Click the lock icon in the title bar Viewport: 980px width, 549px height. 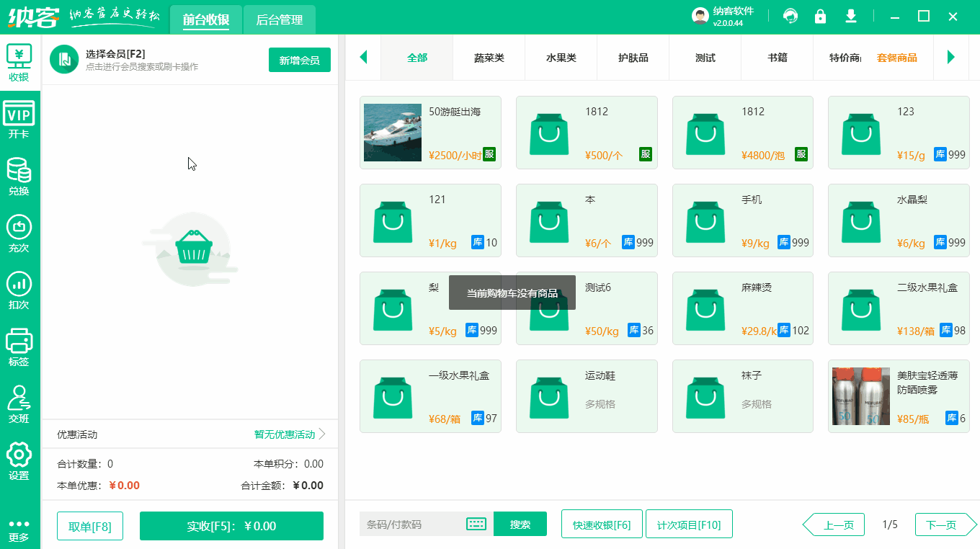click(x=820, y=14)
